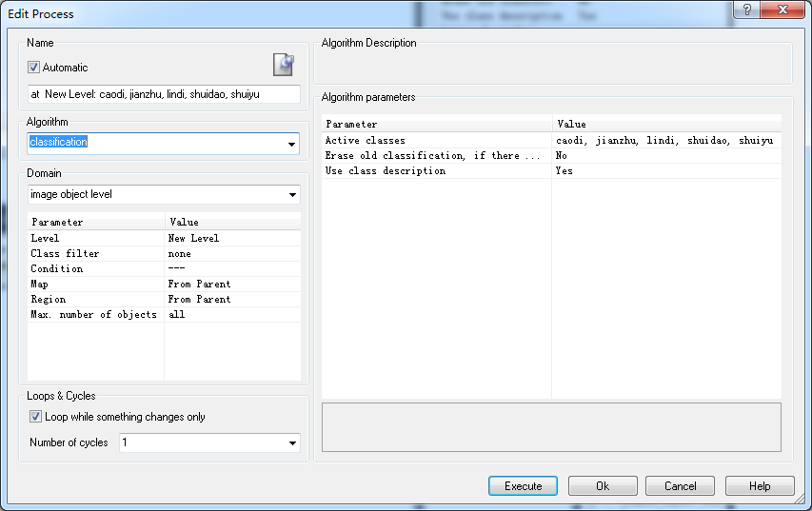Image resolution: width=812 pixels, height=511 pixels.
Task: Click the Ok button
Action: click(603, 486)
